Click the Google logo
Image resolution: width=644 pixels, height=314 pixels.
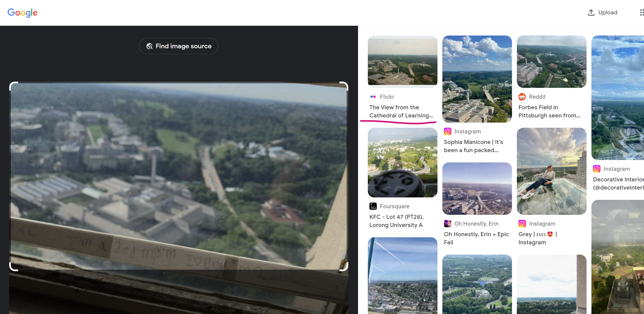click(x=22, y=12)
